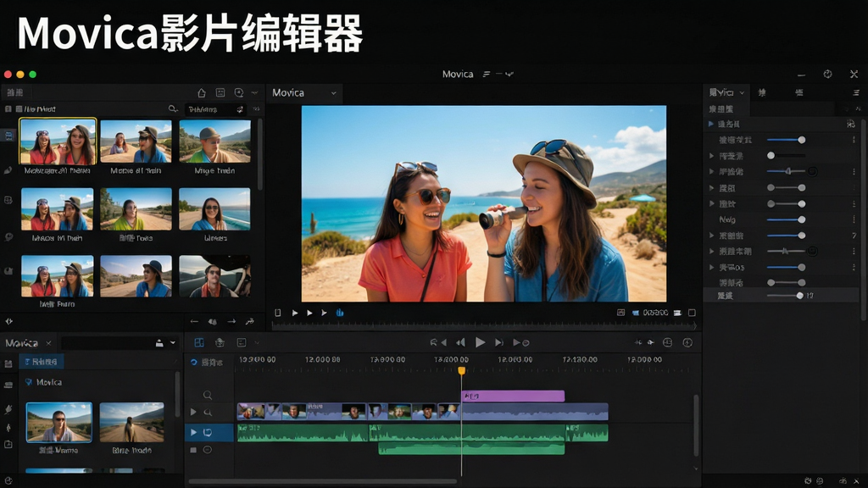The image size is (868, 488).
Task: Click the reset icon in the first inspector section
Action: click(x=851, y=124)
